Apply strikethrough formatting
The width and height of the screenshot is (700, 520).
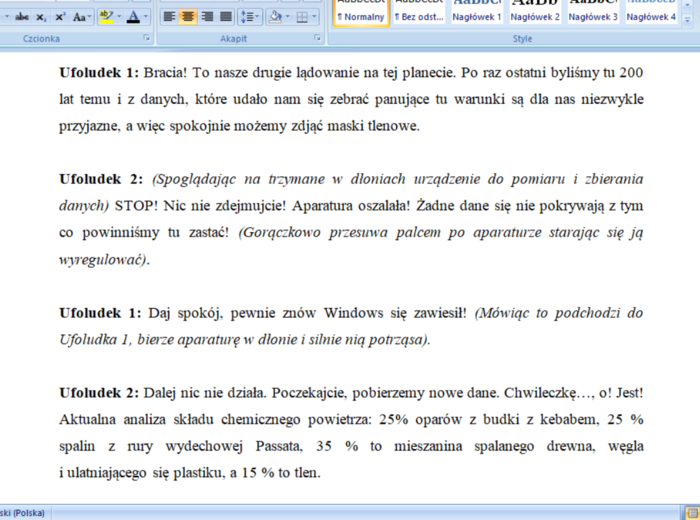click(x=22, y=17)
